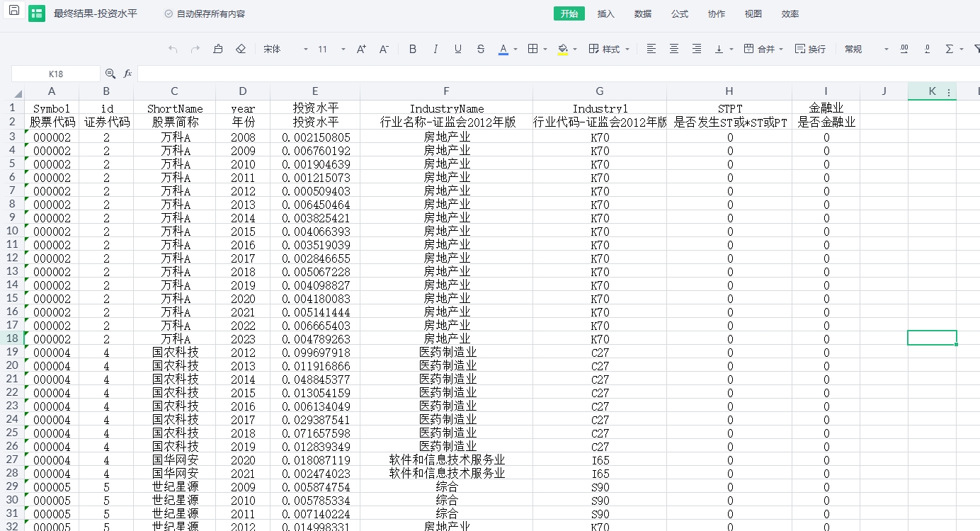Decrease the font size with A-
980x531 pixels.
(x=384, y=49)
